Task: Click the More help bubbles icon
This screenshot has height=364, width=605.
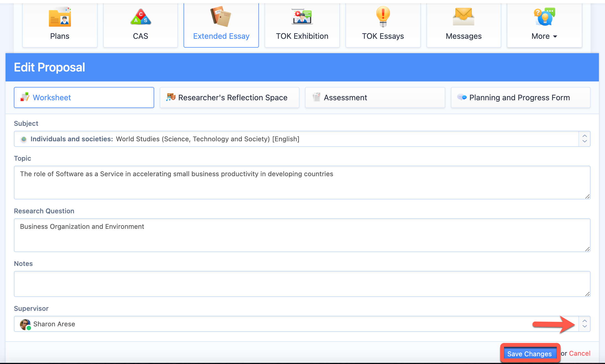Action: pos(544,16)
